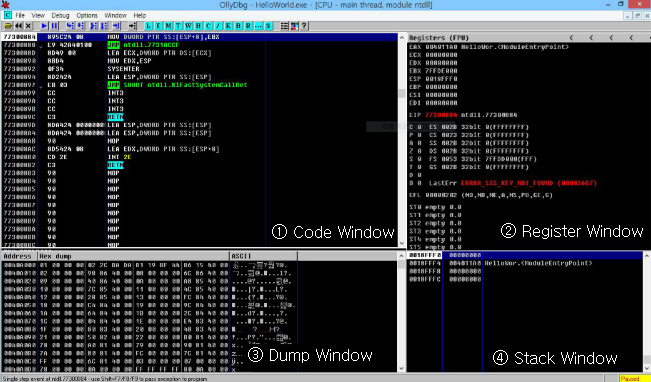Show Memory map with M button
The image size is (651, 382).
(x=169, y=26)
